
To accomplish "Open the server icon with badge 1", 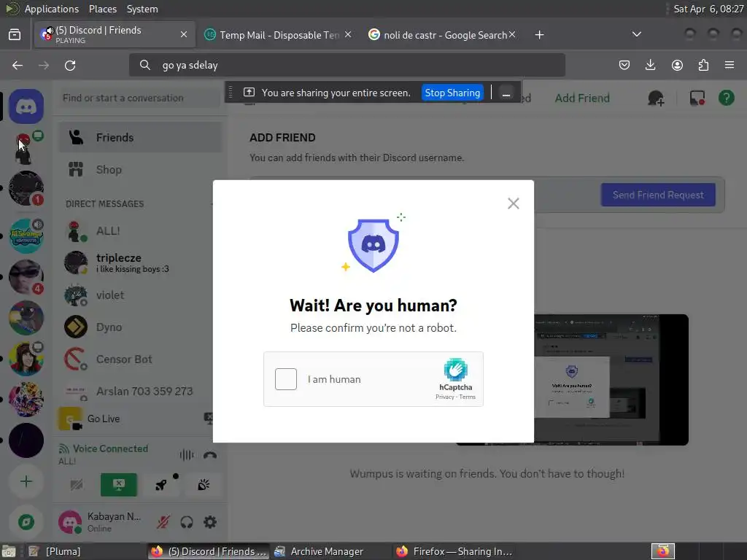I will pos(26,188).
